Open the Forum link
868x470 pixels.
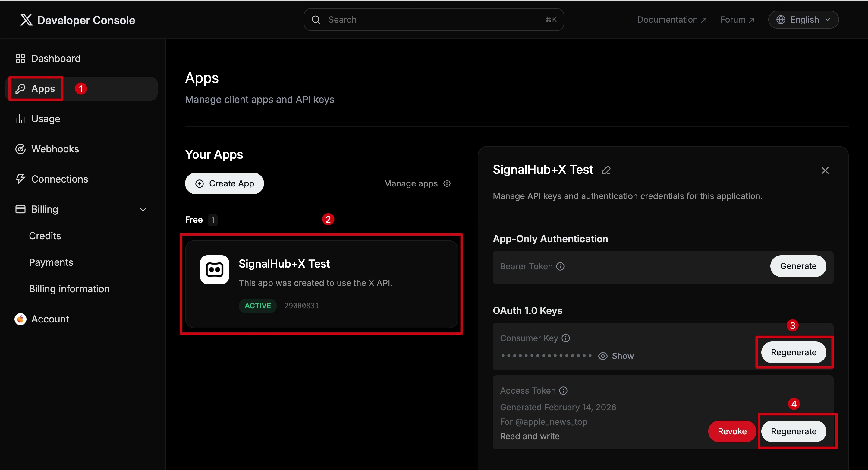(737, 20)
